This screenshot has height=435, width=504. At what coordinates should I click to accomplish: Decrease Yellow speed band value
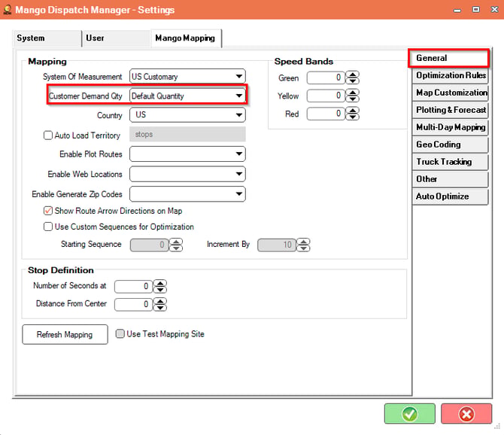point(353,99)
